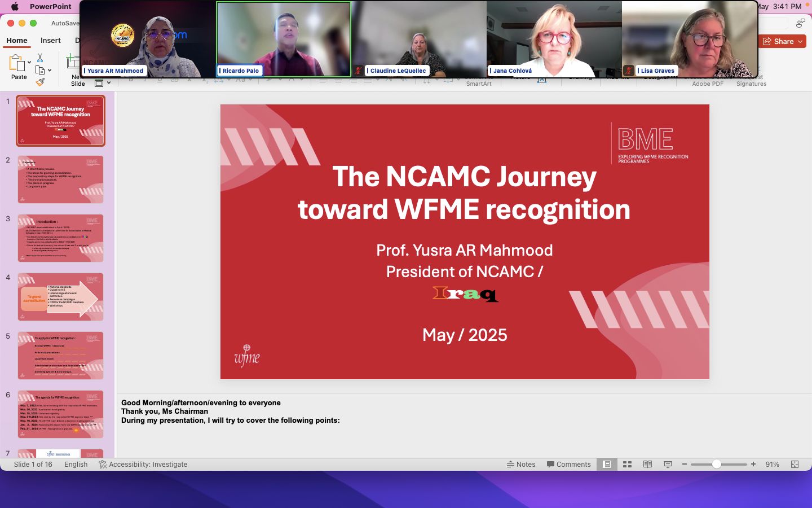Click the muted microphone icon beside Claudine LeQuellec
The height and width of the screenshot is (508, 812).
(x=358, y=71)
